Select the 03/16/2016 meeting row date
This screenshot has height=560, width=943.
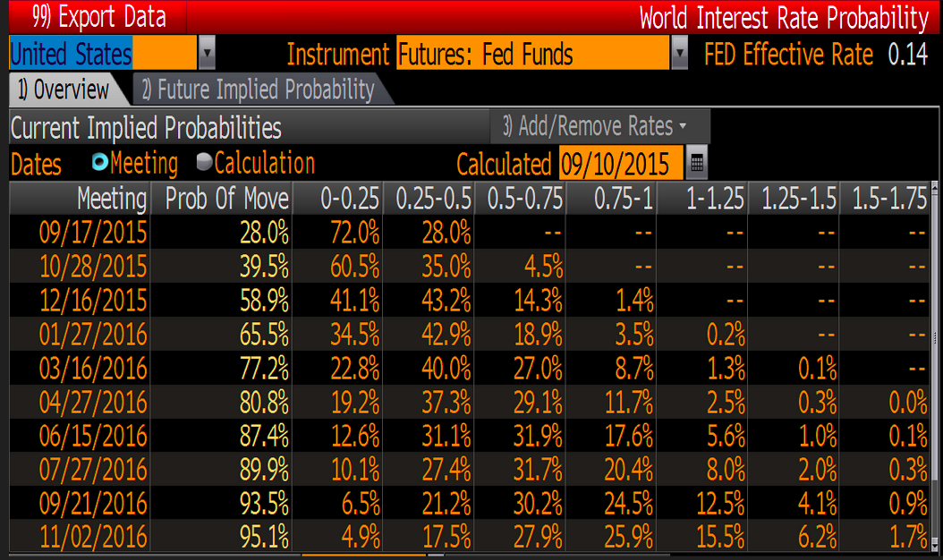pos(93,368)
